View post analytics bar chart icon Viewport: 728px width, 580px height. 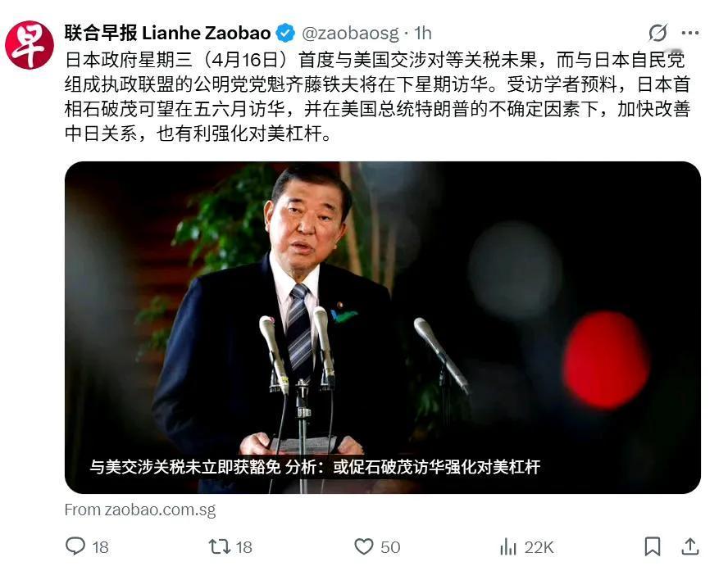click(x=508, y=546)
